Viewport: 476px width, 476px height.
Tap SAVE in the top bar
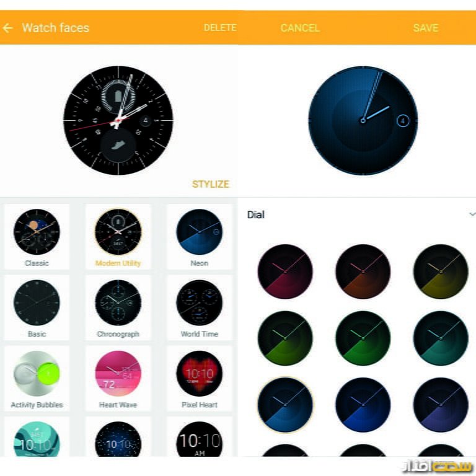426,28
